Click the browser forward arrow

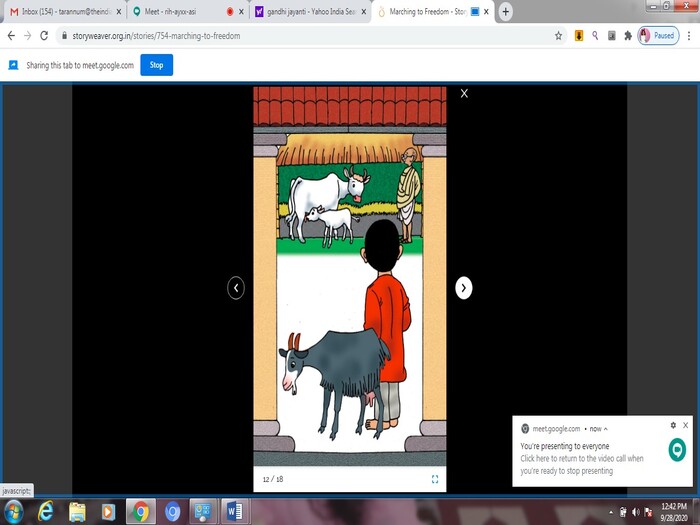point(28,36)
